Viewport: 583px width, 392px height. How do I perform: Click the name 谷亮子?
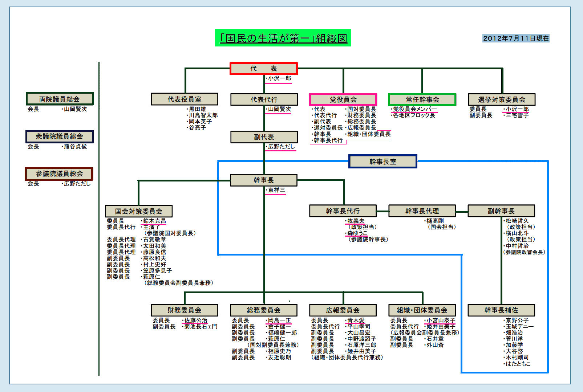point(197,127)
